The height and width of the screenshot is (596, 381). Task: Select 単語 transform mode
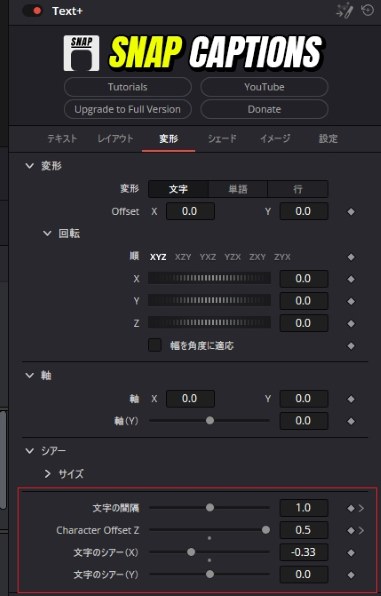click(238, 189)
